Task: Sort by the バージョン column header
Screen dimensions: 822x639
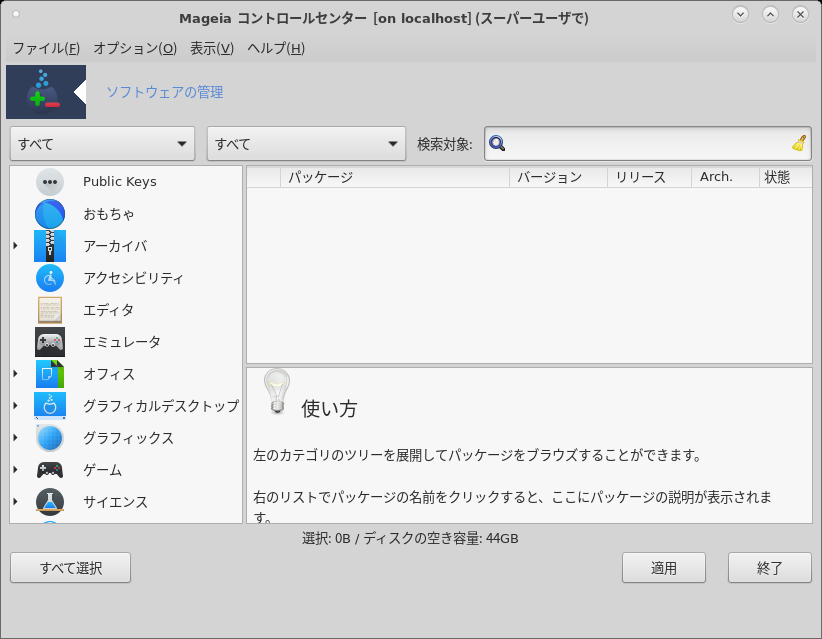Action: tap(558, 177)
